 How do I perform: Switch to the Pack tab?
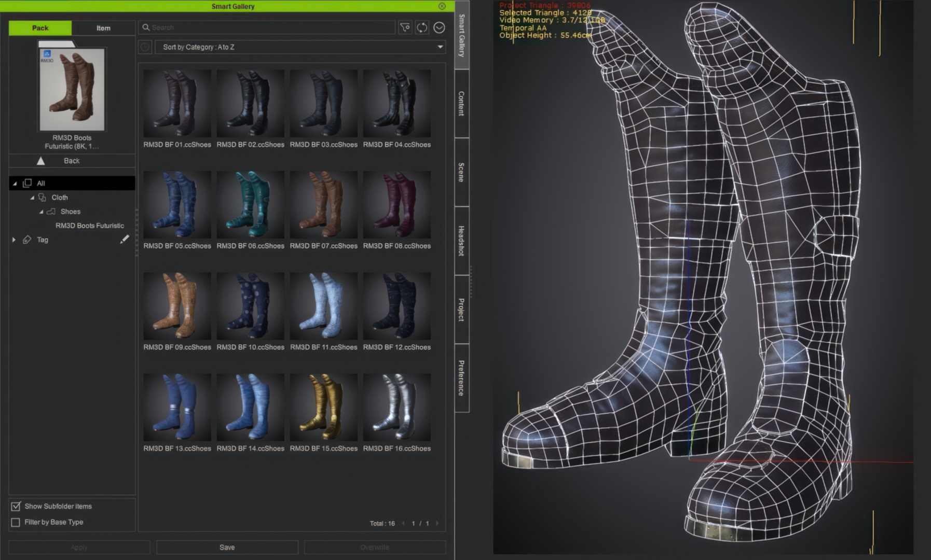(40, 28)
